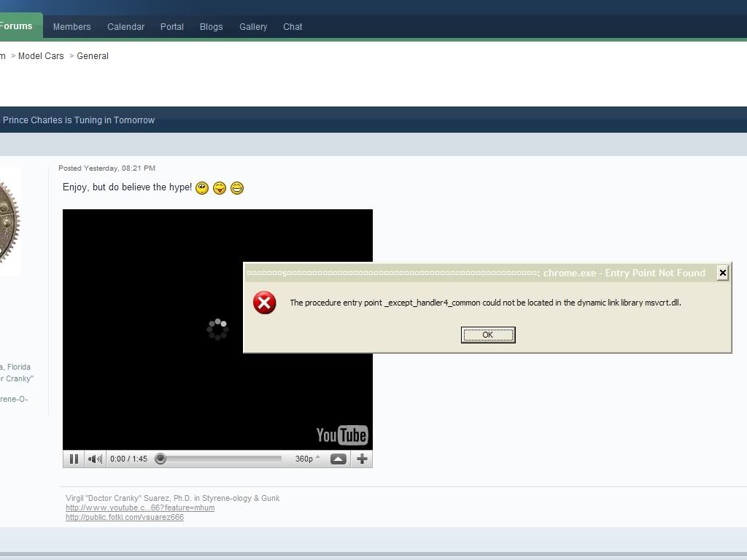Viewport: 747px width, 560px height.
Task: Pause the YouTube video
Action: [74, 459]
